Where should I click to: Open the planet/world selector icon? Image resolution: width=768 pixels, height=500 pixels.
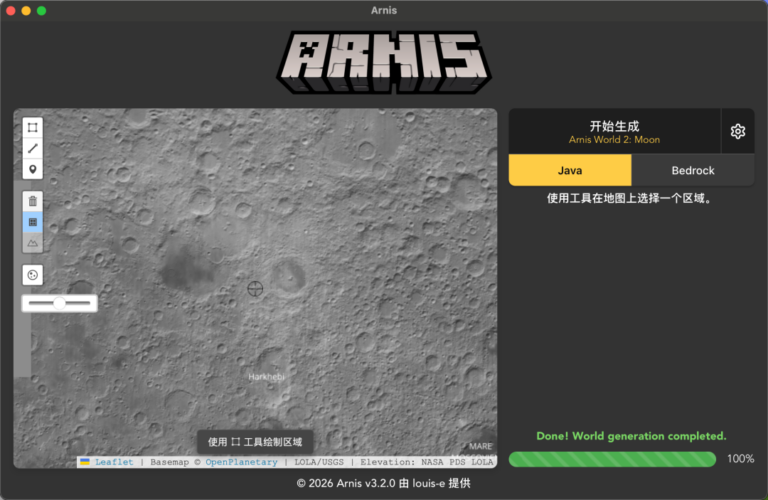[33, 275]
